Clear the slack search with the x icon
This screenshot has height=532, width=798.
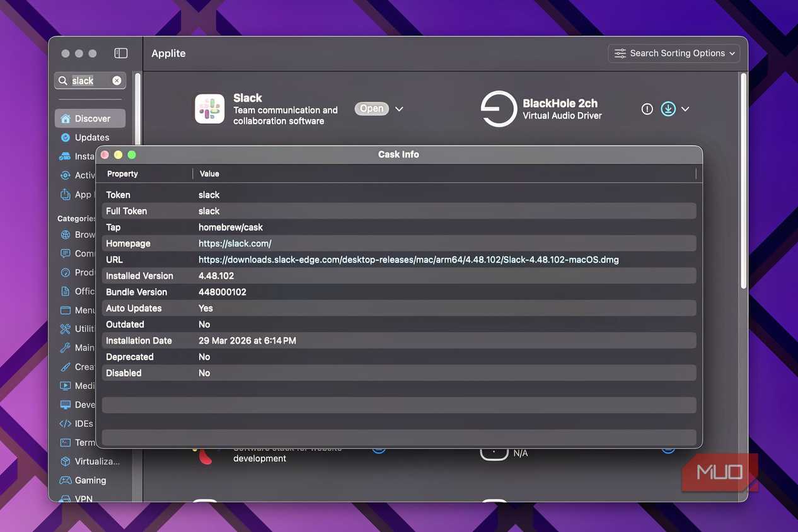pyautogui.click(x=117, y=81)
